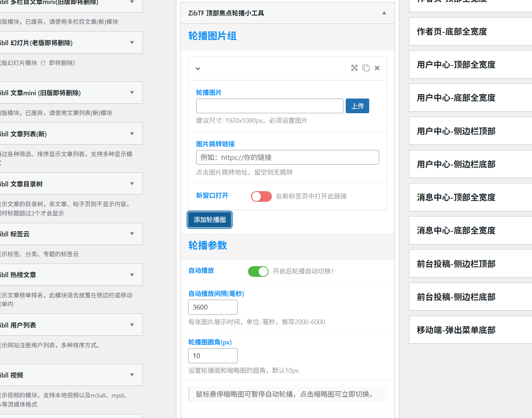The width and height of the screenshot is (532, 418).
Task: Select the 用户中心-顶部全宽度 widget area
Action: coord(470,65)
